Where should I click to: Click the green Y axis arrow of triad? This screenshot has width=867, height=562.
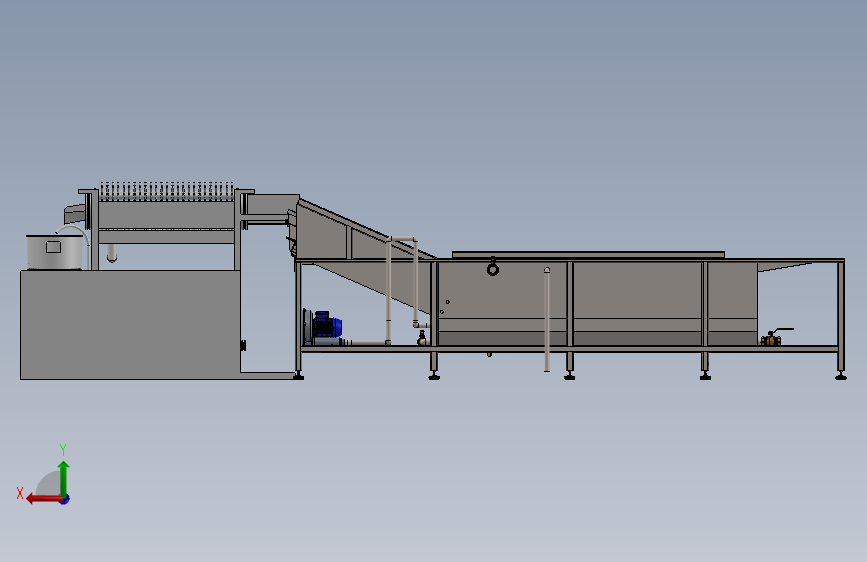64,478
